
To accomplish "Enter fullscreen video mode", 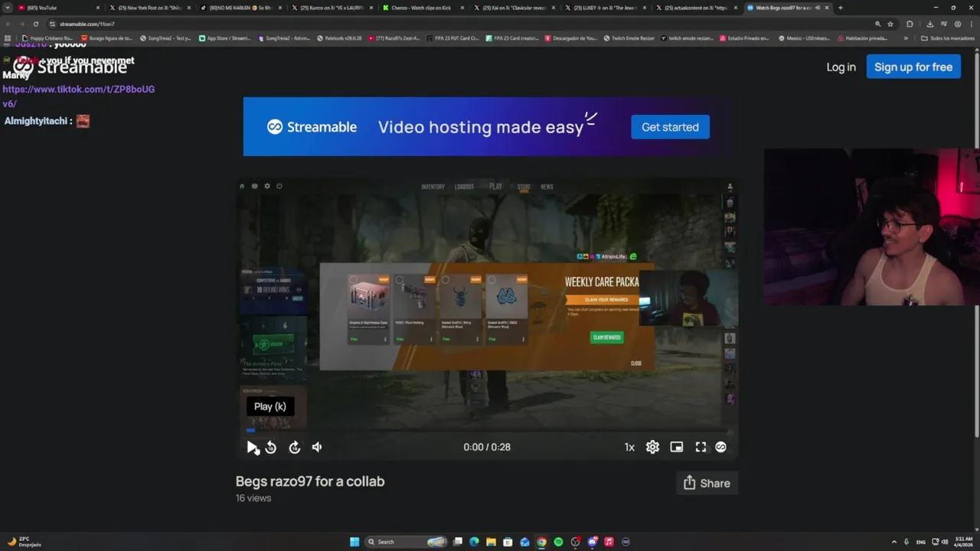I will click(x=701, y=448).
